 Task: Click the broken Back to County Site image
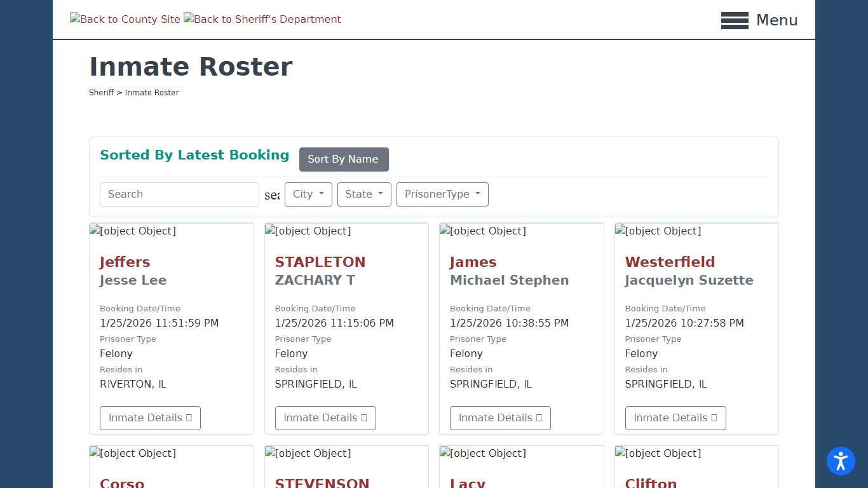[125, 19]
